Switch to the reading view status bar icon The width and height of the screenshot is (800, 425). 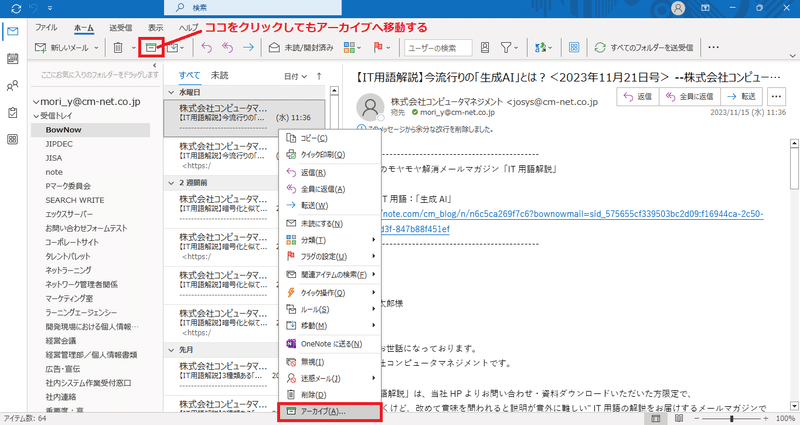tap(679, 418)
